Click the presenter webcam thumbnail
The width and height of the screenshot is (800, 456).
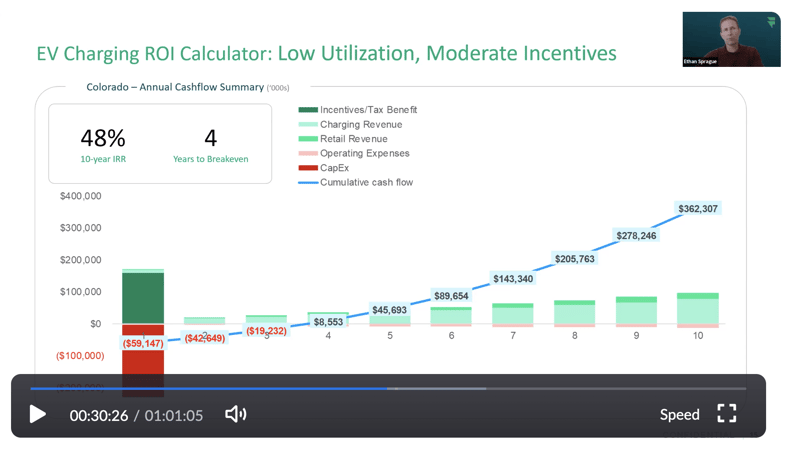pyautogui.click(x=731, y=39)
